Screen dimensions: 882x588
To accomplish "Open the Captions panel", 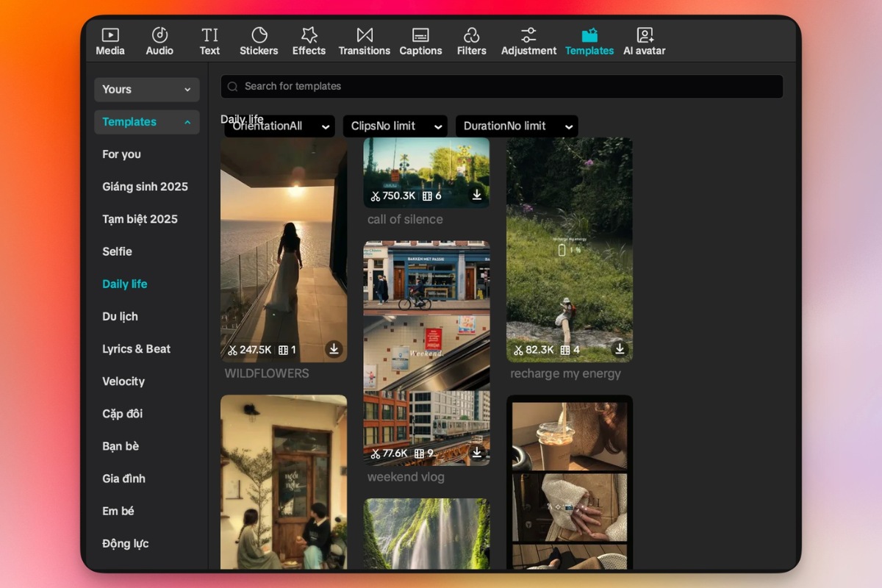I will point(420,40).
